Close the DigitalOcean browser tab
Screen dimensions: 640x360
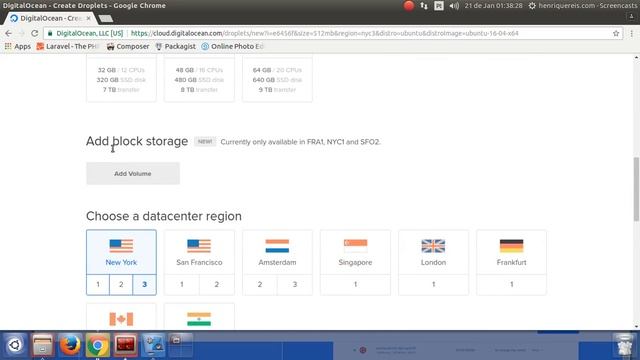tap(89, 18)
